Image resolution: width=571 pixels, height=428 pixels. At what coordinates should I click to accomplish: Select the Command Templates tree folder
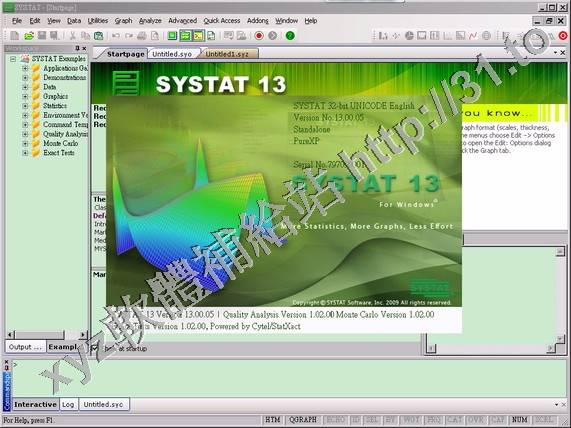66,125
